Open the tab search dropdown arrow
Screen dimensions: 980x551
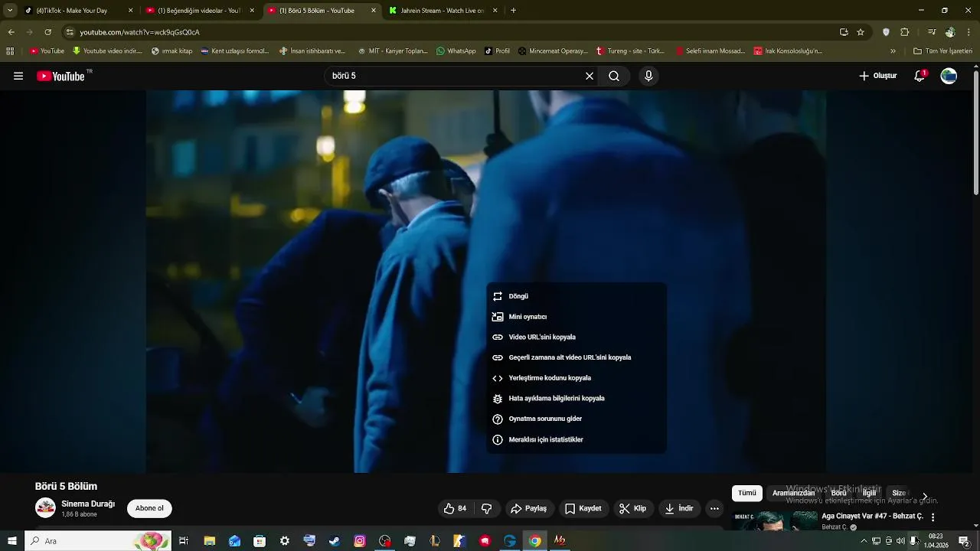click(9, 11)
